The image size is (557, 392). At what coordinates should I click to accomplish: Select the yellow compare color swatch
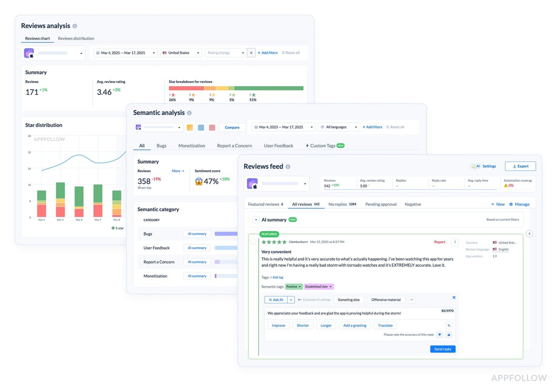pyautogui.click(x=189, y=127)
